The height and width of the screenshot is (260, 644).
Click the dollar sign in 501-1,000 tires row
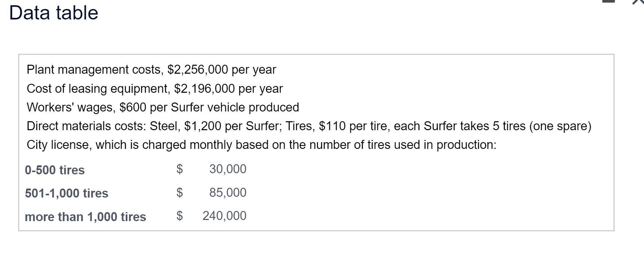point(180,193)
